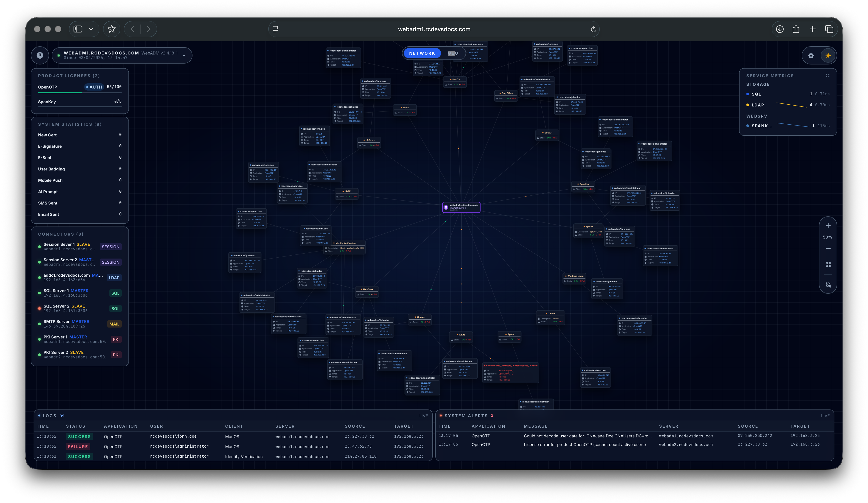
Task: Select the Zabbix client node
Action: click(x=550, y=318)
